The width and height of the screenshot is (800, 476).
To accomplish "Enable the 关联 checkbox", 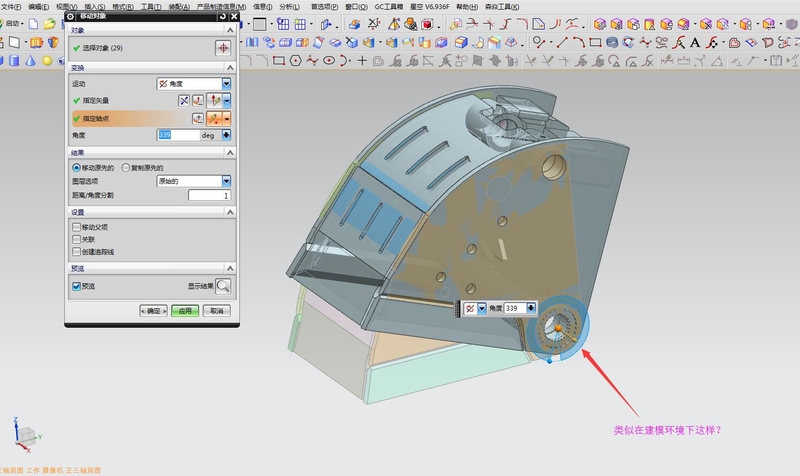I will (77, 239).
